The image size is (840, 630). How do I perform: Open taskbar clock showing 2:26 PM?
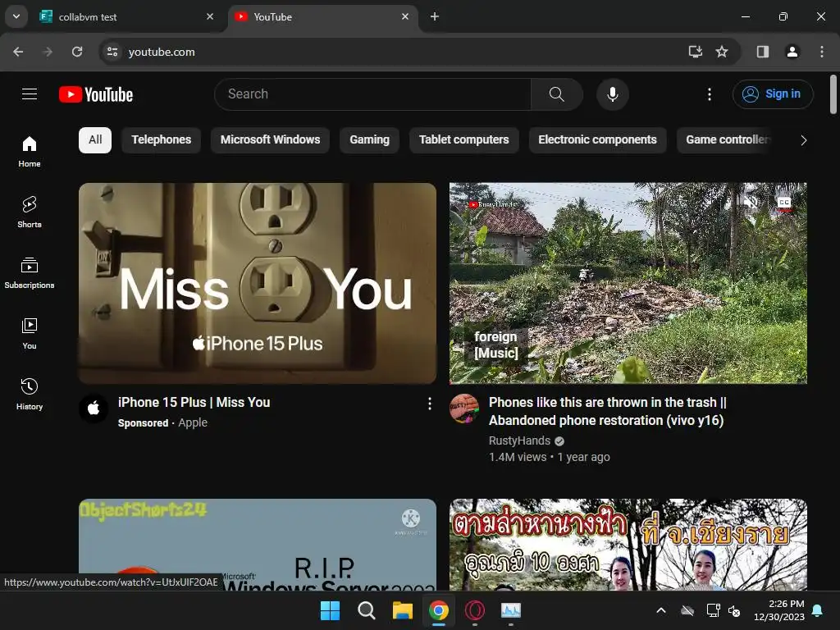(x=779, y=610)
